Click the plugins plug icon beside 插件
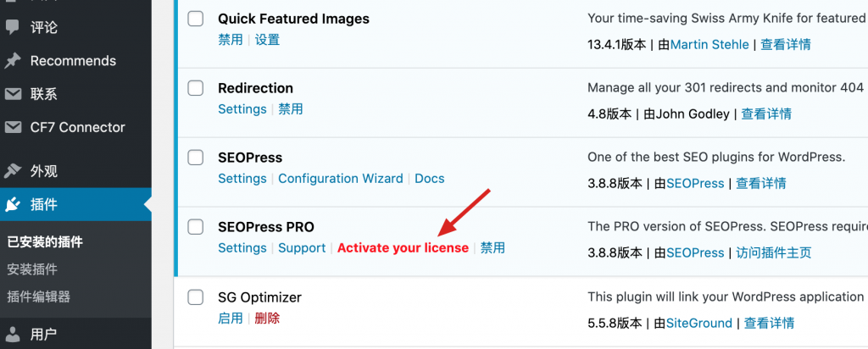 click(13, 204)
